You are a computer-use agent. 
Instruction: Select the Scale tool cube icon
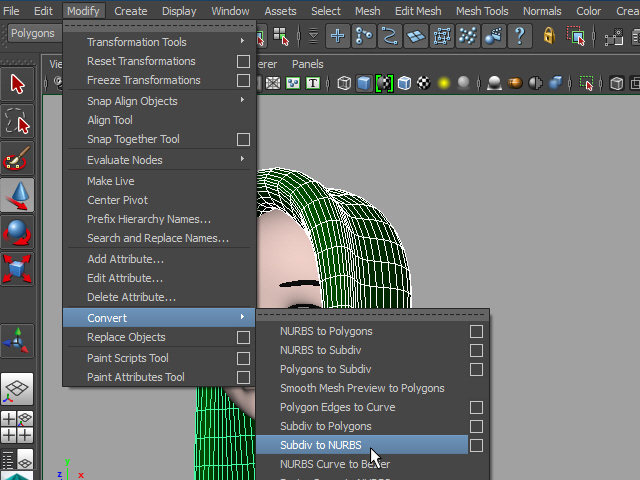(18, 268)
